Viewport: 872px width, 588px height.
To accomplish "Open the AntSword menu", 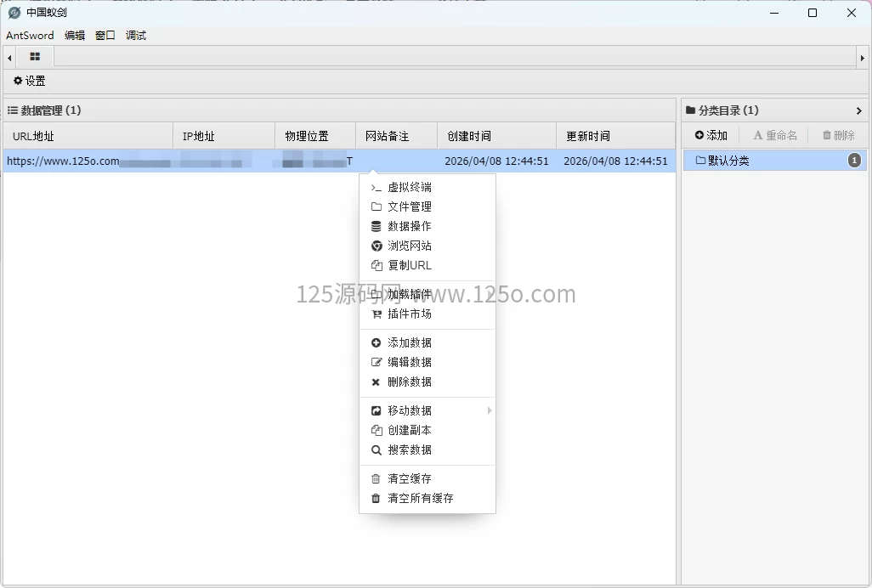I will coord(30,36).
